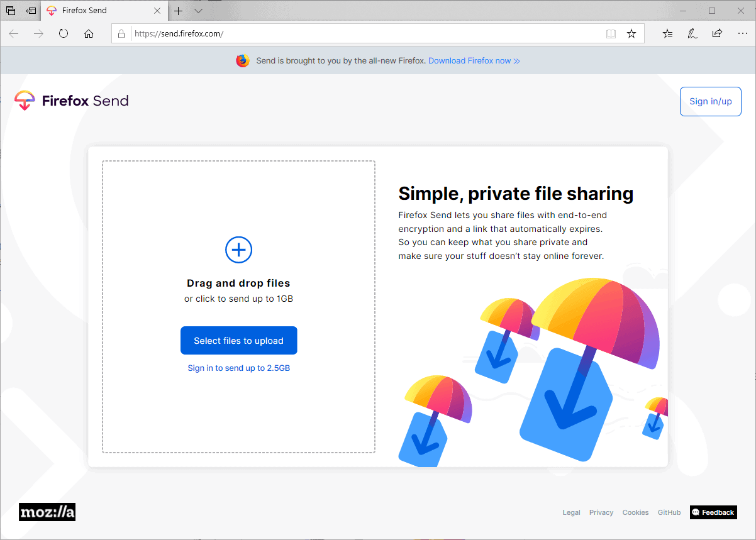Follow the Download Firefox now link
The height and width of the screenshot is (540, 756).
[471, 60]
